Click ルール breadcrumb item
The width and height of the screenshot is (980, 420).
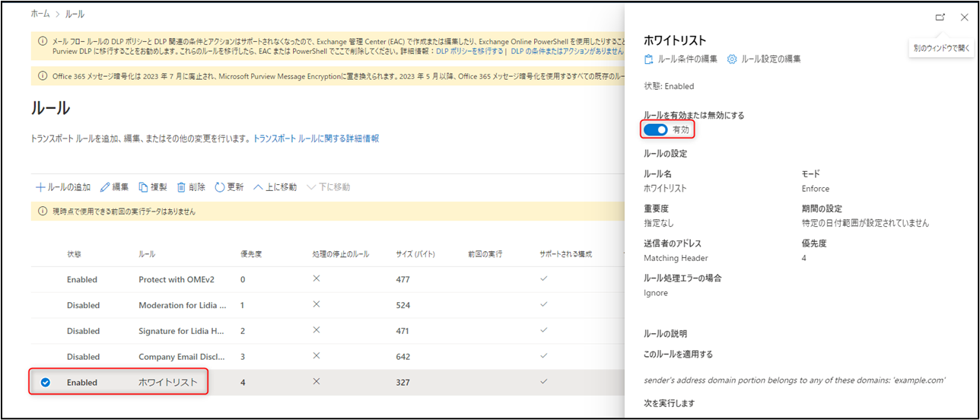click(x=75, y=14)
